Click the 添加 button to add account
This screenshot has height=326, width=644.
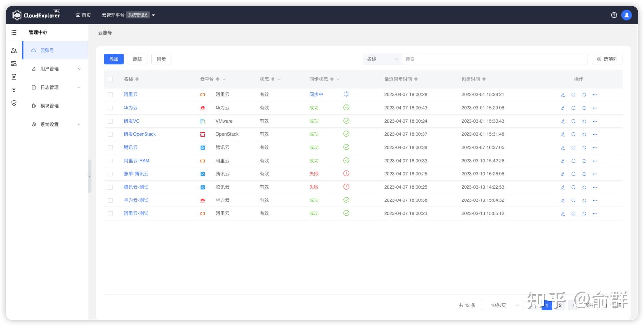click(x=113, y=59)
